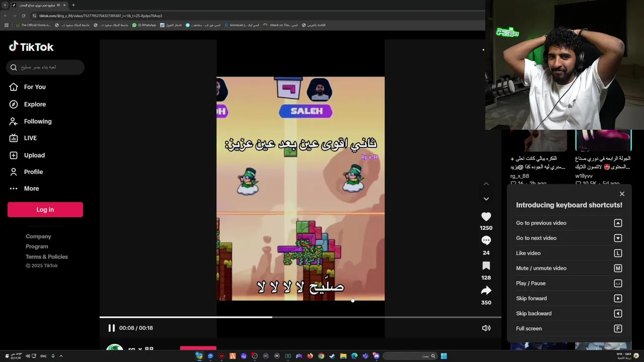Open the Explore page
Viewport: 644px width, 362px height.
coord(28,104)
